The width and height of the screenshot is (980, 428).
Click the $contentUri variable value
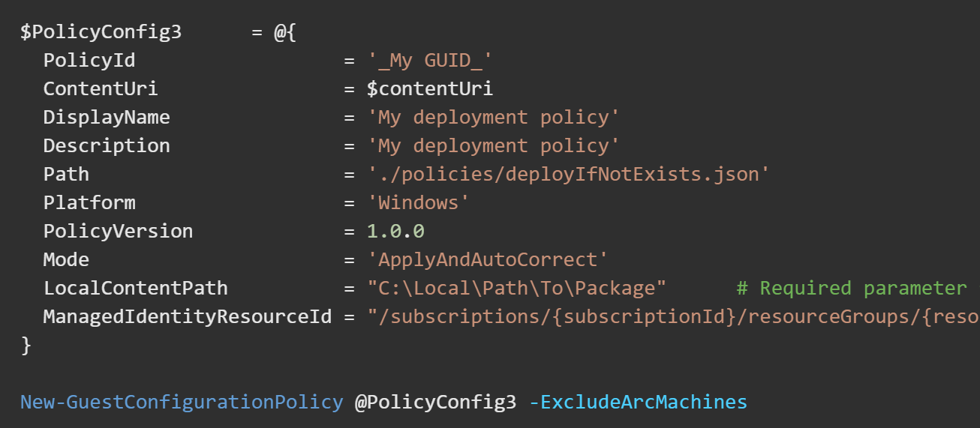point(430,89)
